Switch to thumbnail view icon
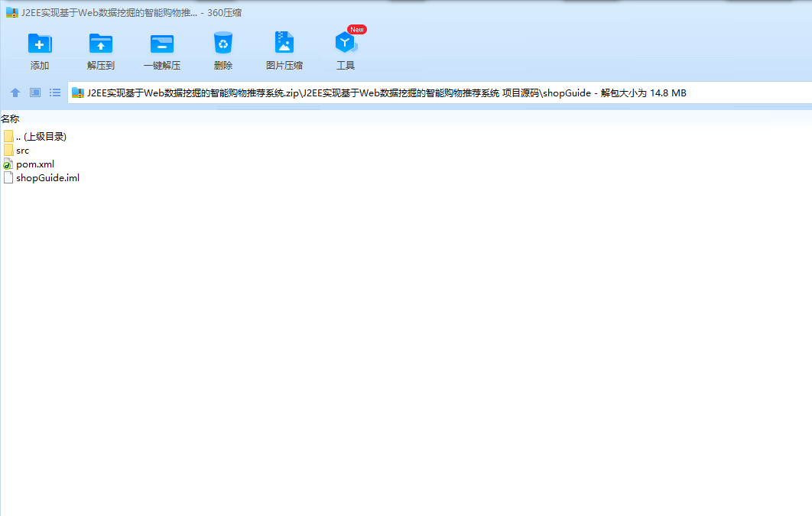Screen dimensions: 812x516 (35, 92)
